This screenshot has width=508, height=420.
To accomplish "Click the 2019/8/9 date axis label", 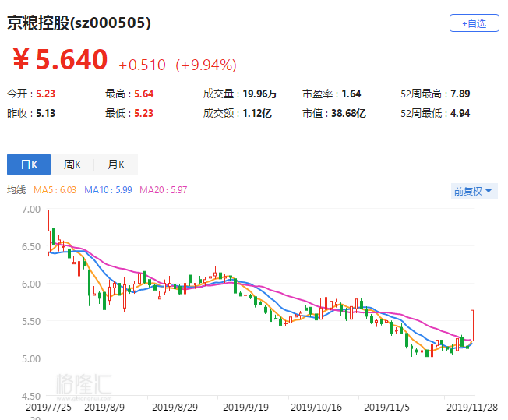I will click(x=104, y=407).
